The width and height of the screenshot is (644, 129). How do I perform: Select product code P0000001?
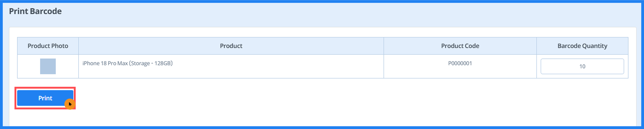click(460, 63)
